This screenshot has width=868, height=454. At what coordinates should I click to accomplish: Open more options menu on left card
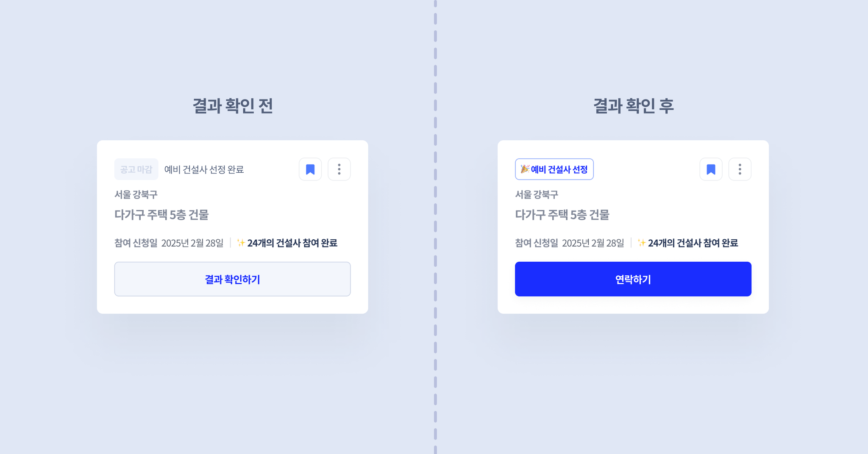click(339, 169)
